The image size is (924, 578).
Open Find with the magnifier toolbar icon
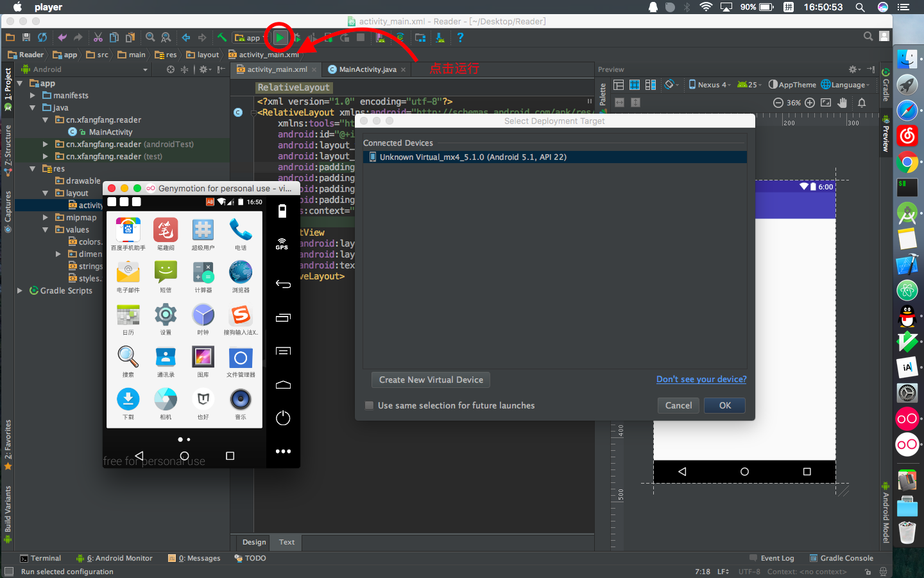click(x=150, y=37)
